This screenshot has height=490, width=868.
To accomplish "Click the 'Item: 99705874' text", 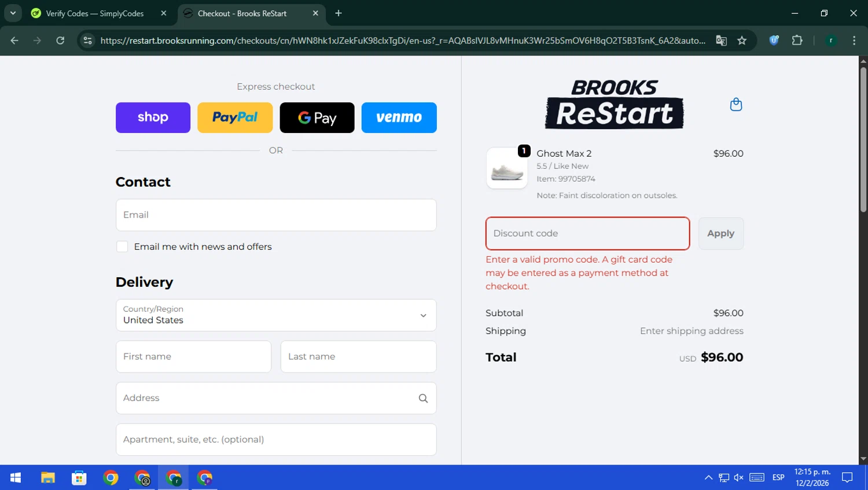I will click(566, 179).
